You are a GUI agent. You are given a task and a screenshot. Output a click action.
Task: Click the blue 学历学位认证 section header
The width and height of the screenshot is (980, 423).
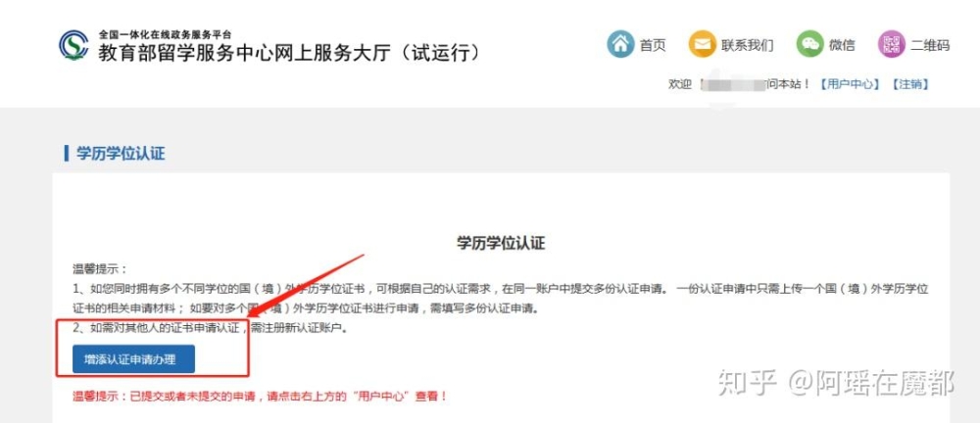pyautogui.click(x=121, y=154)
